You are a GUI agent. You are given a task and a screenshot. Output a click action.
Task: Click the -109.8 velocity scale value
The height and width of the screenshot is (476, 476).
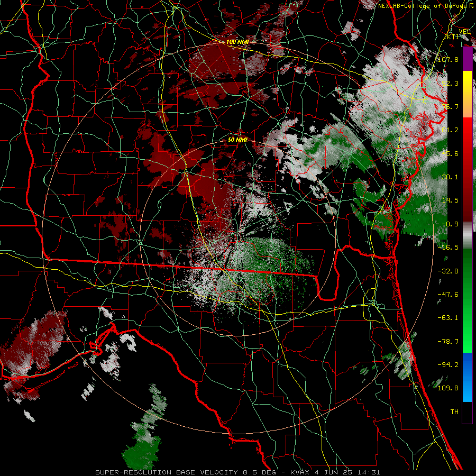[446, 388]
